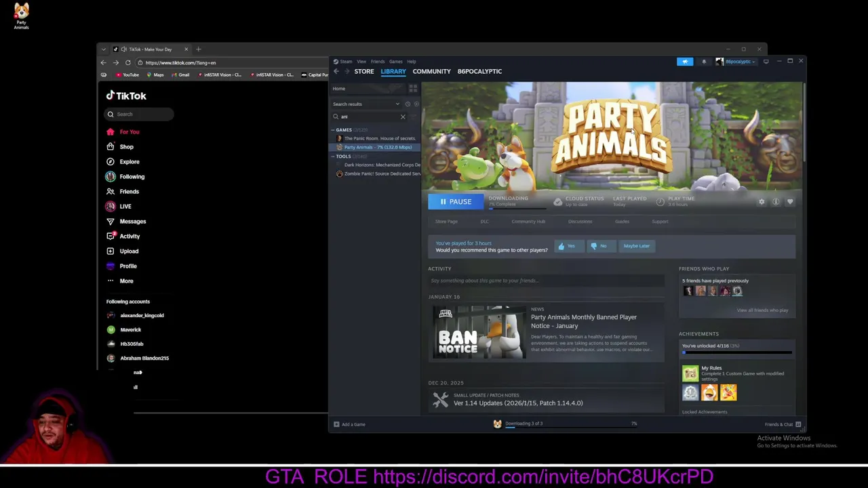
Task: Open the 86POCALYPTIC profile tab
Action: [479, 71]
